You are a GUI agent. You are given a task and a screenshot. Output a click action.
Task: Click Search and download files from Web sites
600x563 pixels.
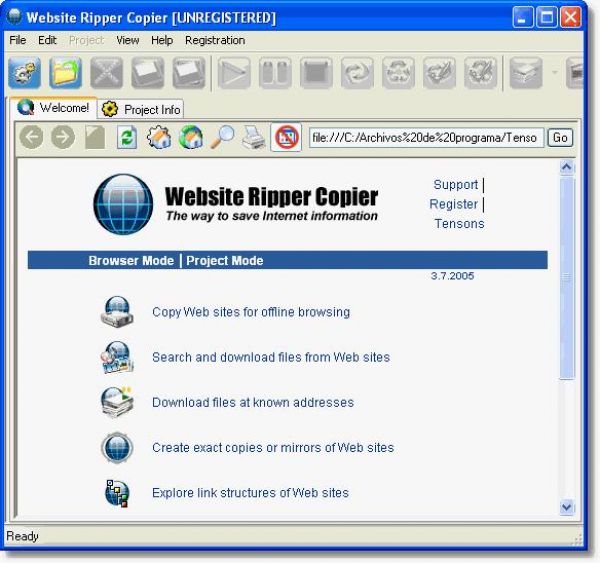[271, 357]
